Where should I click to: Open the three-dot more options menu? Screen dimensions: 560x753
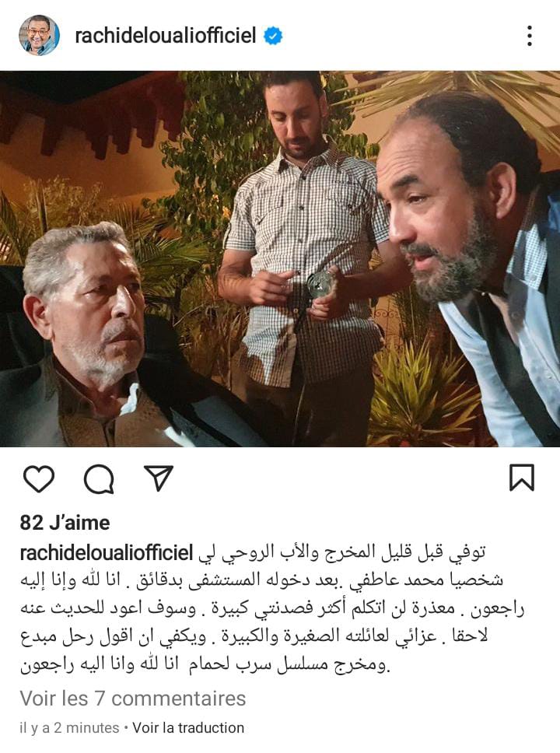(529, 36)
